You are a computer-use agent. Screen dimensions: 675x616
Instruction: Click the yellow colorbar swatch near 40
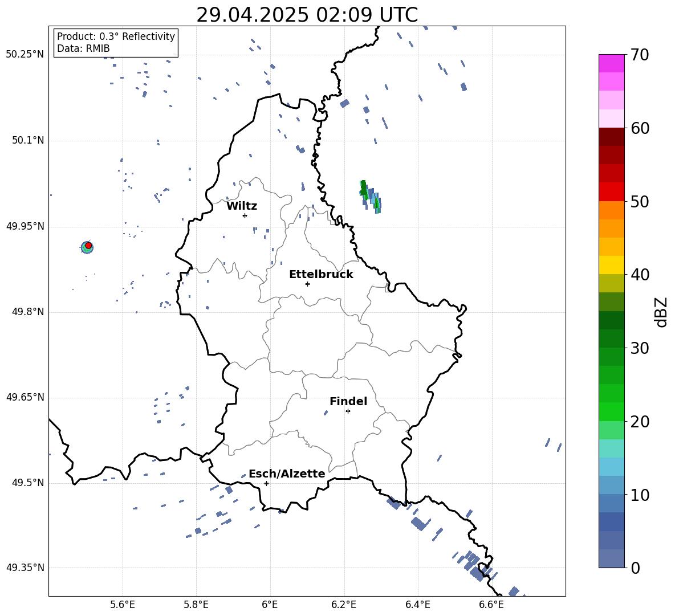tap(611, 265)
